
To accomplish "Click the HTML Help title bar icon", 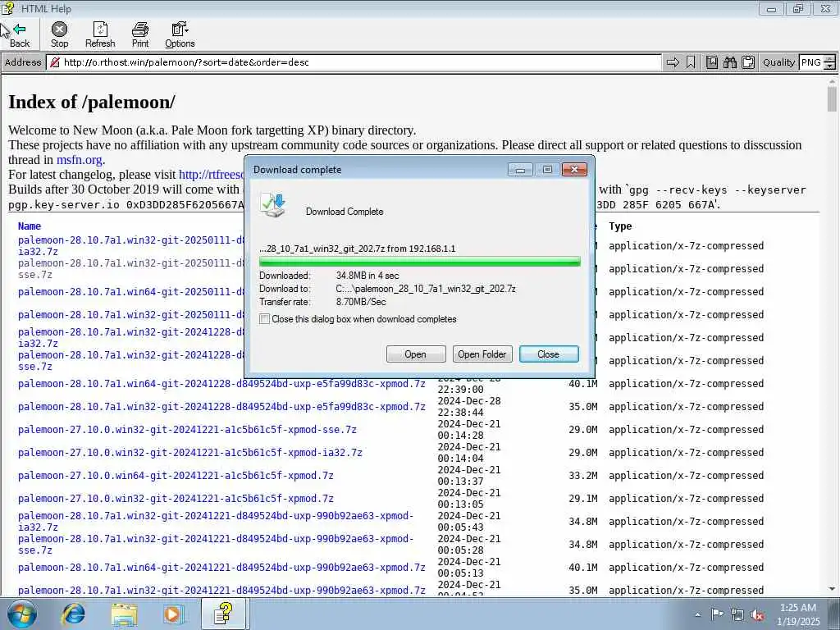I will pyautogui.click(x=8, y=8).
